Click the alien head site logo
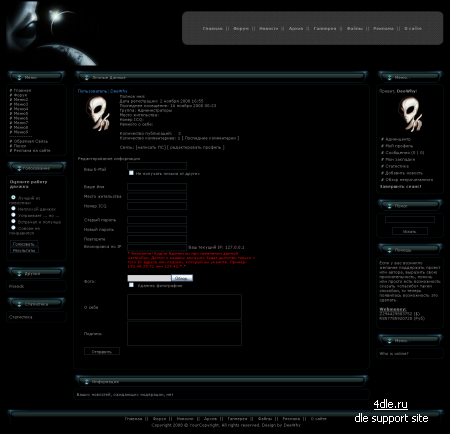The height and width of the screenshot is (434, 450). tap(52, 33)
